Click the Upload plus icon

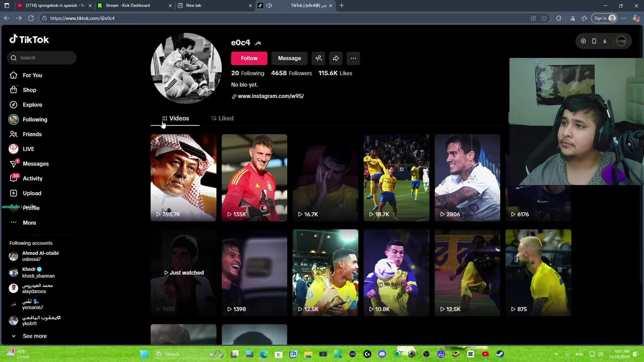(14, 193)
